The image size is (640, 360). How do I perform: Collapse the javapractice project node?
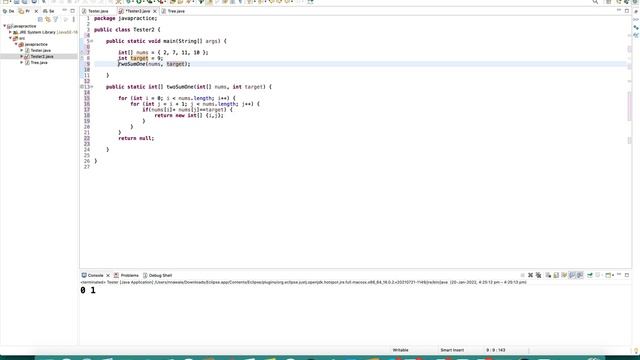tap(4, 26)
